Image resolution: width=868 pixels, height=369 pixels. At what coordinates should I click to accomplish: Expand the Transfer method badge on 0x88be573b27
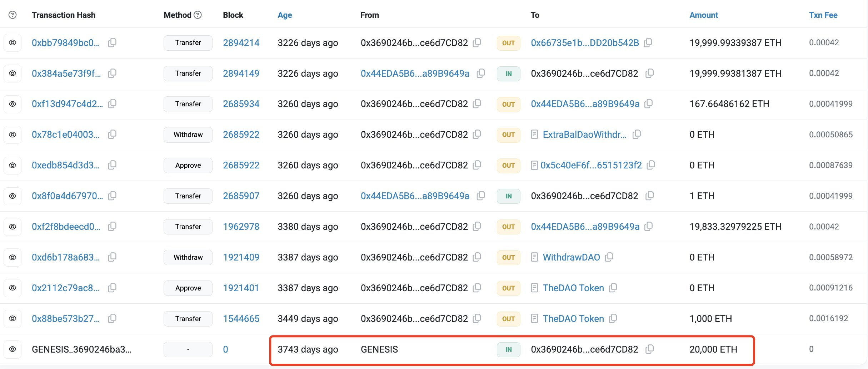(188, 319)
